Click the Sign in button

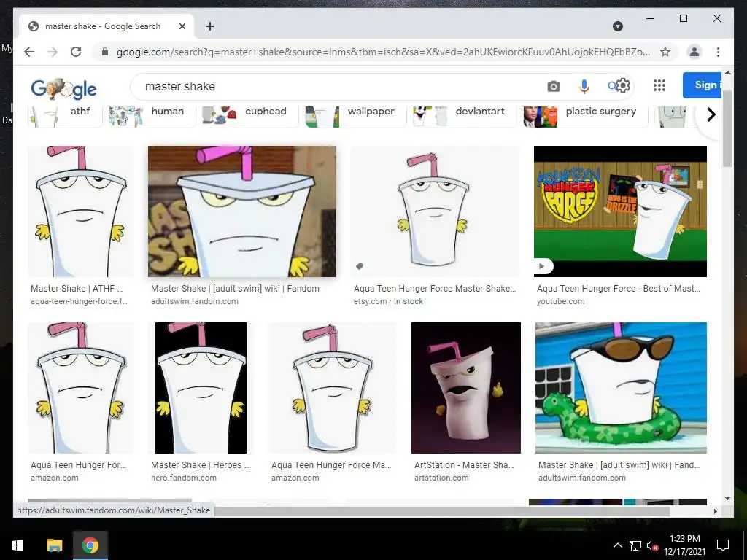pyautogui.click(x=703, y=85)
